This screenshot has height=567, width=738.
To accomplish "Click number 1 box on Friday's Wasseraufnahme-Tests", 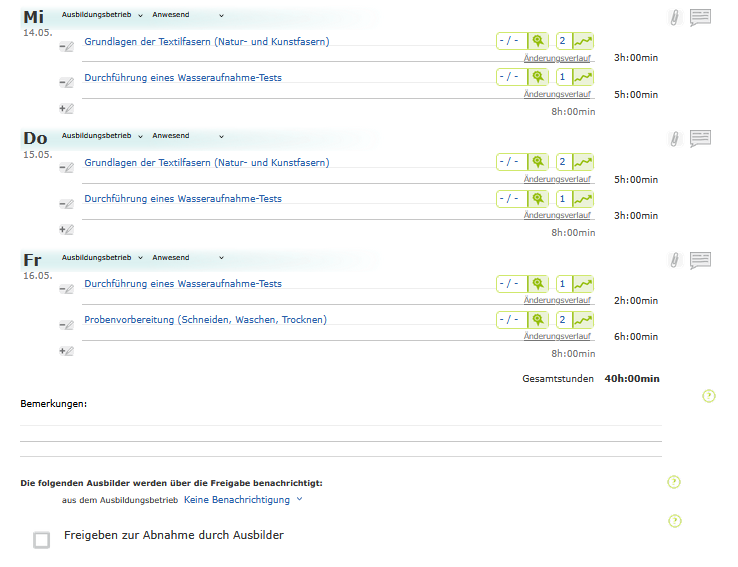I will click(563, 284).
